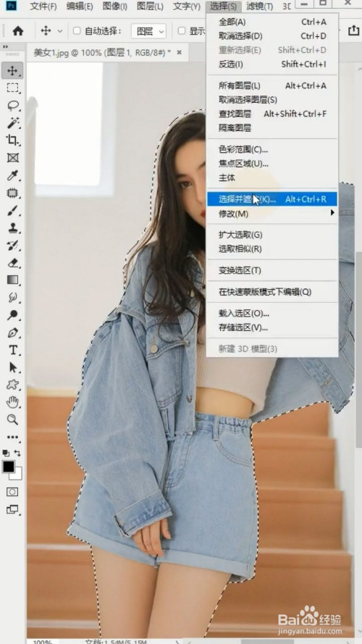Choose 扩大选取(G) menu item
Image resolution: width=362 pixels, height=644 pixels.
271,235
